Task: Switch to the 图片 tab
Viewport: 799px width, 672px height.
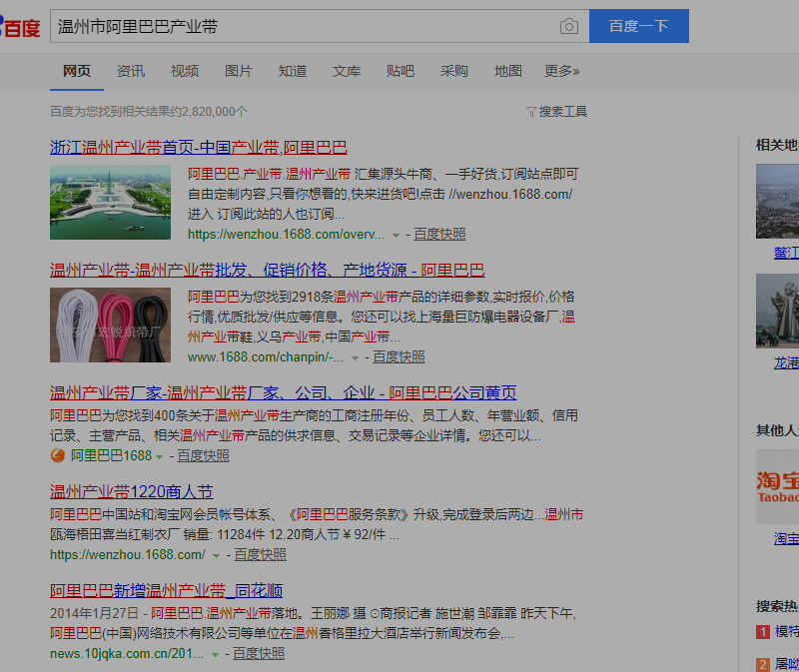Action: coord(239,71)
